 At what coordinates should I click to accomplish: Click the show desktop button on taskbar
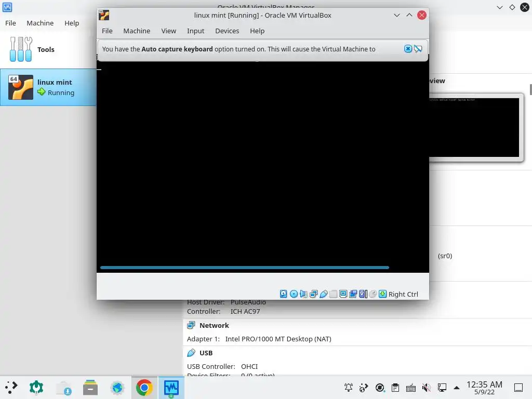(x=518, y=388)
